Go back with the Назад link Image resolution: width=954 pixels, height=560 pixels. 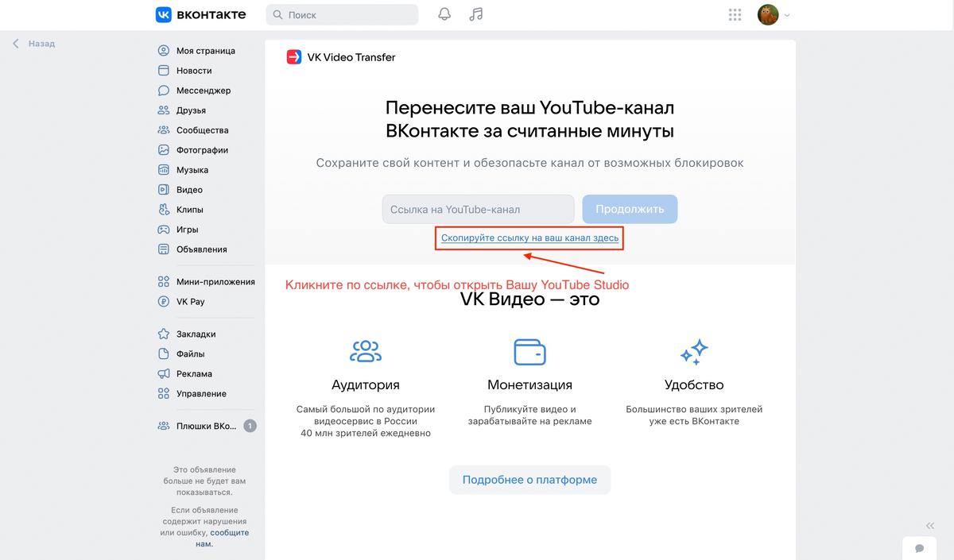33,44
